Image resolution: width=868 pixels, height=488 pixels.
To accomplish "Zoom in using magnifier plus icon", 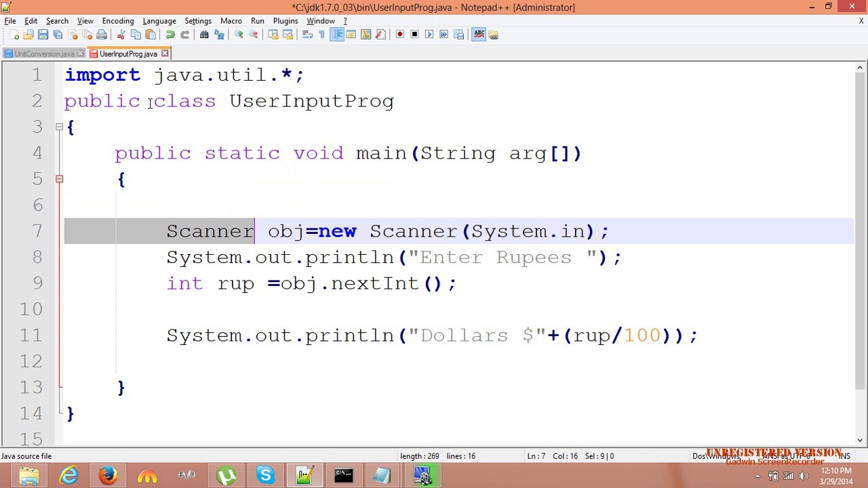I will [x=239, y=35].
